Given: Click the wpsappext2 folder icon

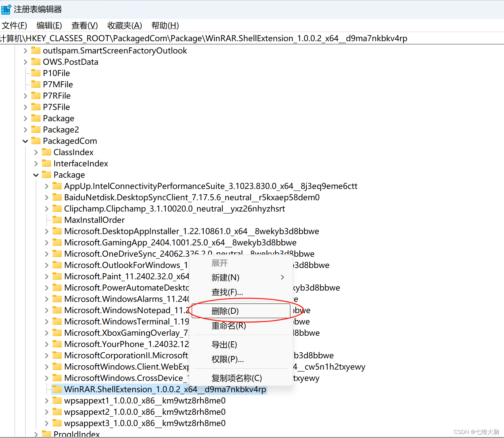Looking at the screenshot, I should pyautogui.click(x=57, y=411).
